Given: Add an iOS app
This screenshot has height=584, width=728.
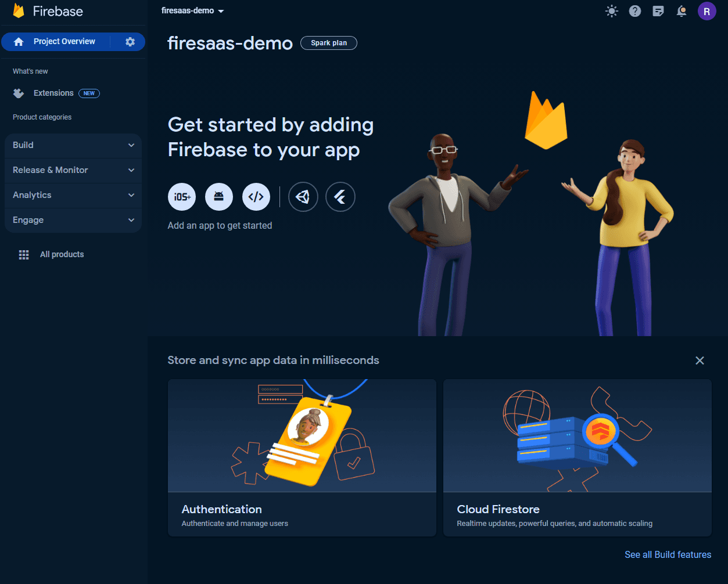Looking at the screenshot, I should [182, 197].
